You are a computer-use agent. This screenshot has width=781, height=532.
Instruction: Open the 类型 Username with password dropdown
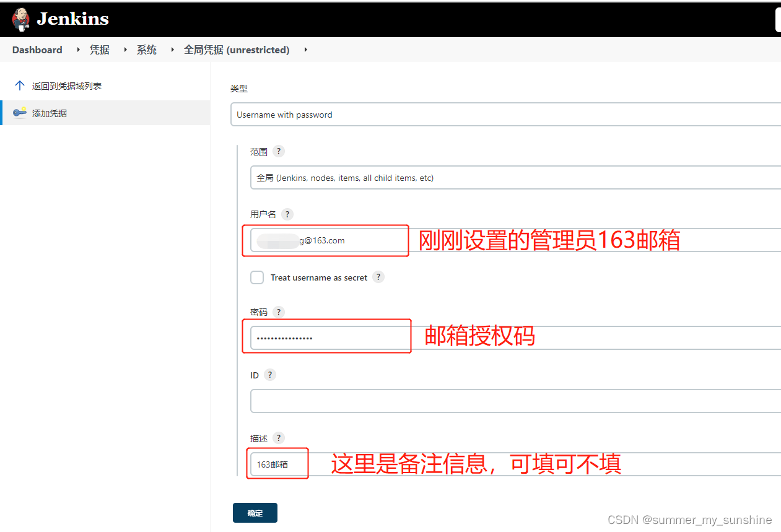tap(505, 115)
